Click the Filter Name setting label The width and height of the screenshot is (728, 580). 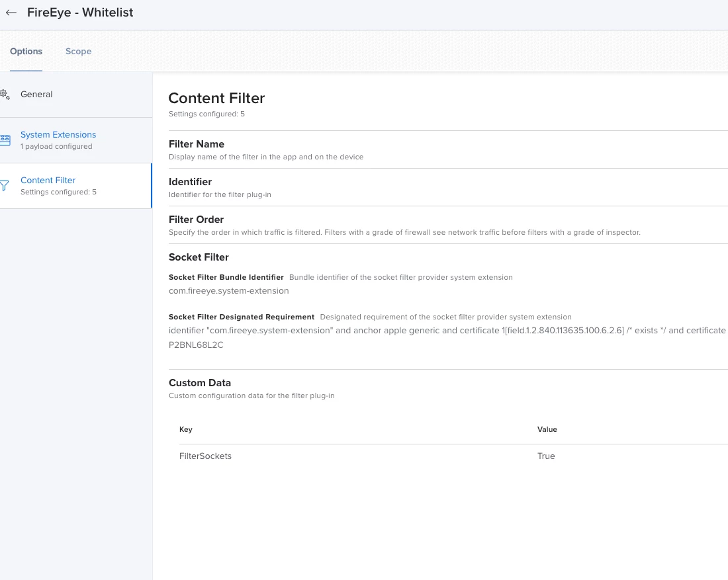[197, 144]
